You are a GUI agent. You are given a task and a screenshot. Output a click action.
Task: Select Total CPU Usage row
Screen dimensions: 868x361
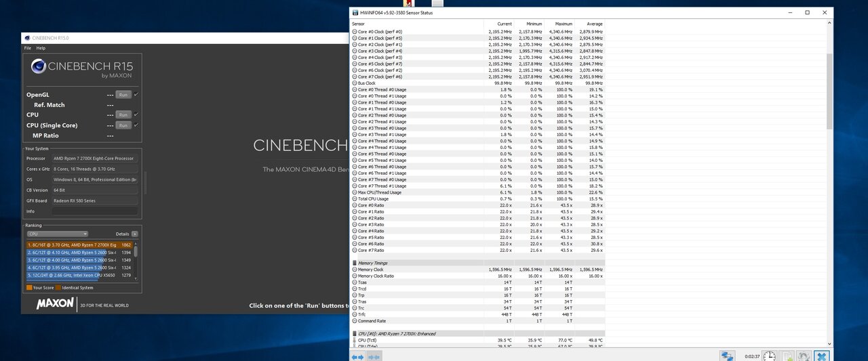477,198
